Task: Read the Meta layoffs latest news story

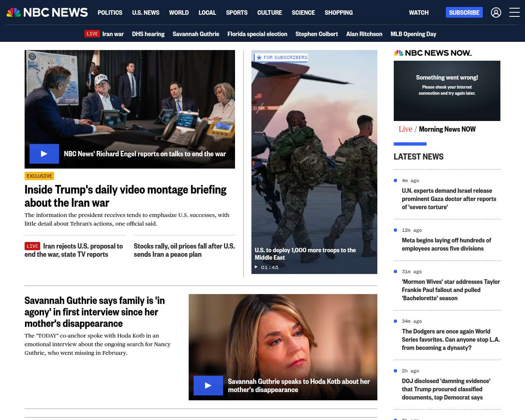Action: 446,244
